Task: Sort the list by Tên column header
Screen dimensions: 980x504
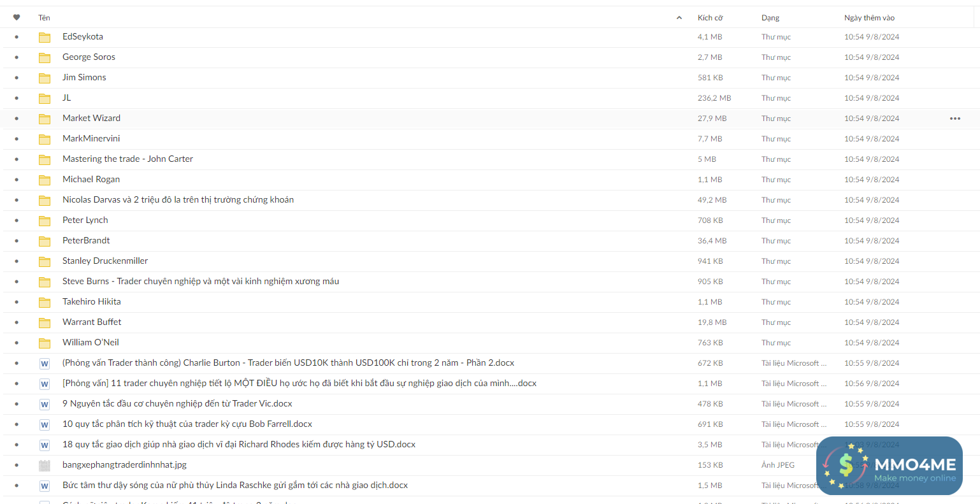Action: pos(44,18)
